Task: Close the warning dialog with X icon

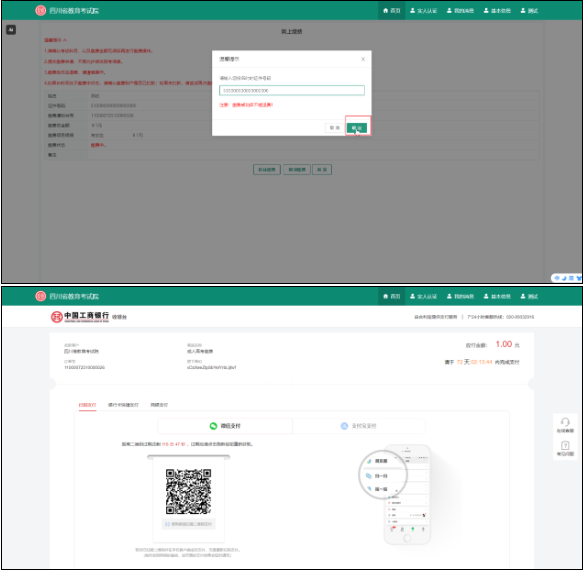Action: click(x=363, y=59)
